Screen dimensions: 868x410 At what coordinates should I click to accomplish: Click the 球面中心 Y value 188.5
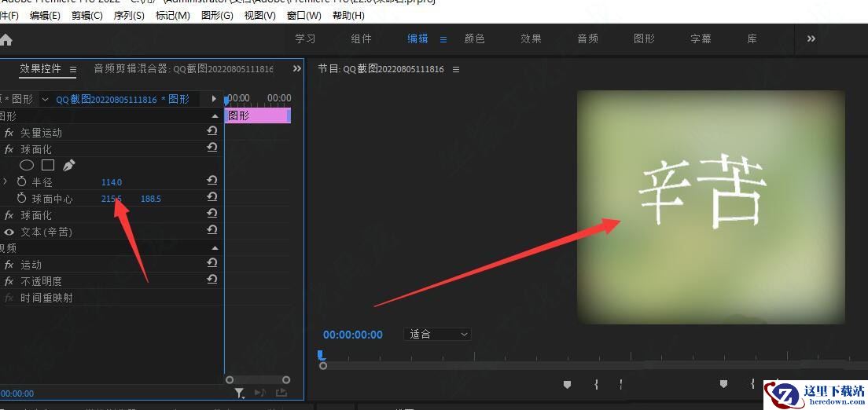pos(151,199)
